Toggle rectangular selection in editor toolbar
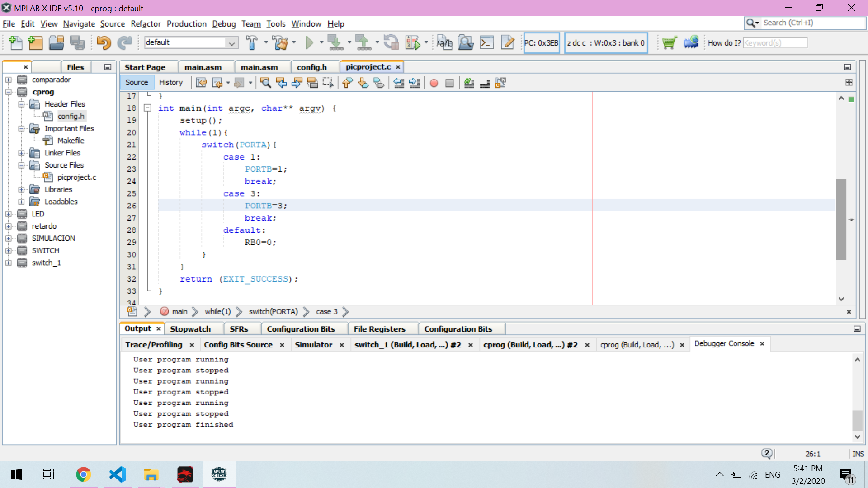This screenshot has width=868, height=488. (x=328, y=83)
